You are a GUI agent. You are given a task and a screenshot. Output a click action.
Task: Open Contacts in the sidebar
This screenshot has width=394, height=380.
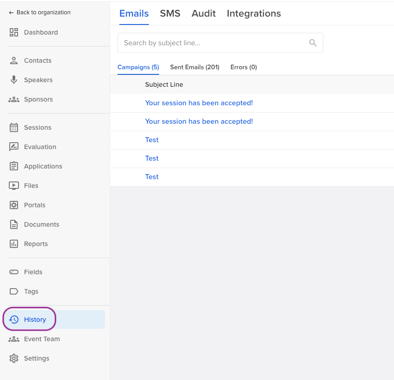click(x=38, y=60)
